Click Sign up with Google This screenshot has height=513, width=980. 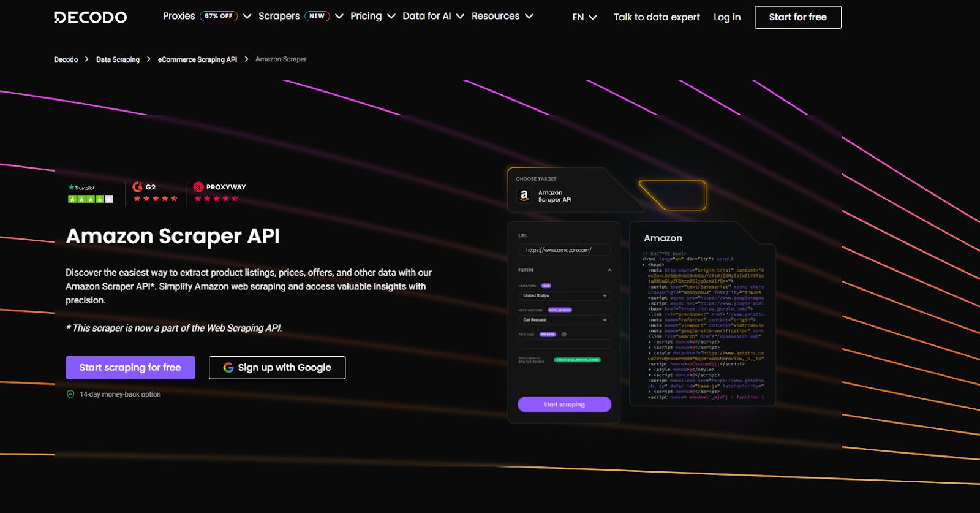pos(277,368)
